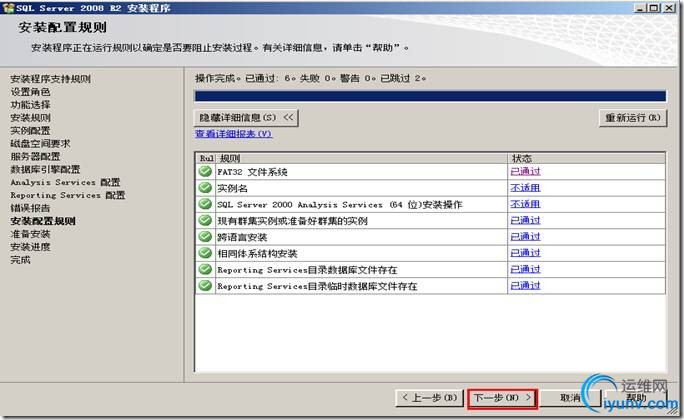The height and width of the screenshot is (420, 684).
Task: Proceed with 下一步(N) button
Action: click(502, 398)
